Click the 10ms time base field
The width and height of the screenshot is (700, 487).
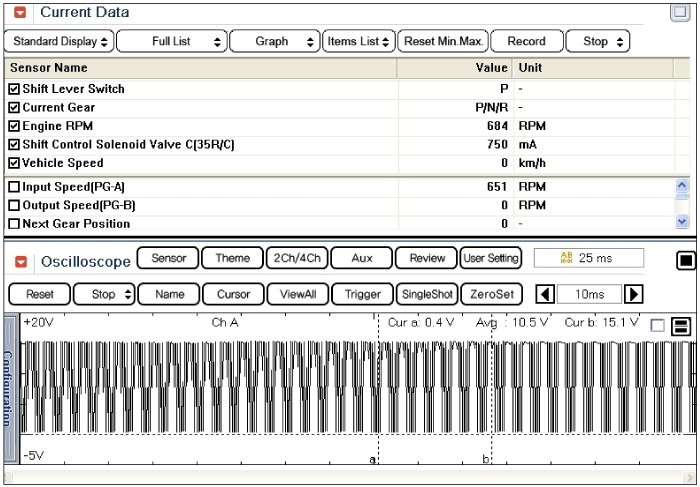[589, 295]
